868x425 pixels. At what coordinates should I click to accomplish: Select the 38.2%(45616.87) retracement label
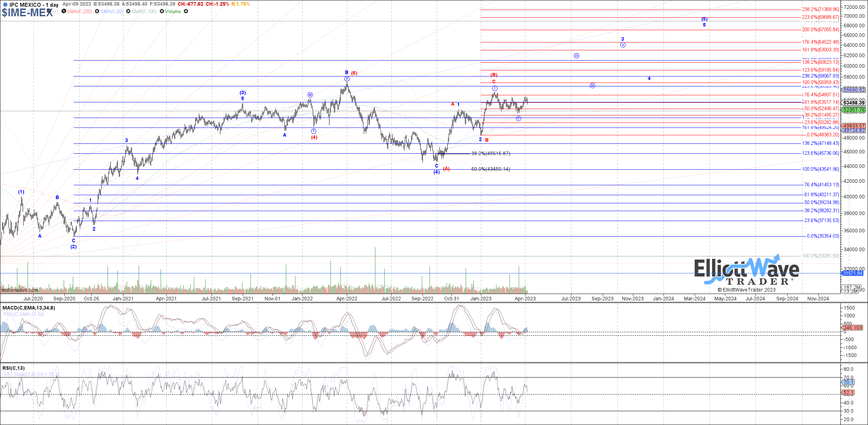(x=491, y=154)
